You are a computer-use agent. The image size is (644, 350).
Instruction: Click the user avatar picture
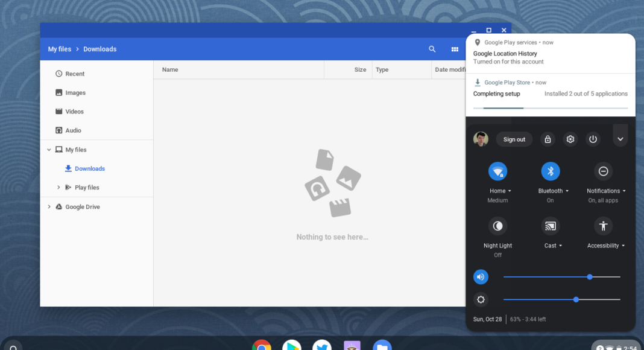tap(481, 139)
